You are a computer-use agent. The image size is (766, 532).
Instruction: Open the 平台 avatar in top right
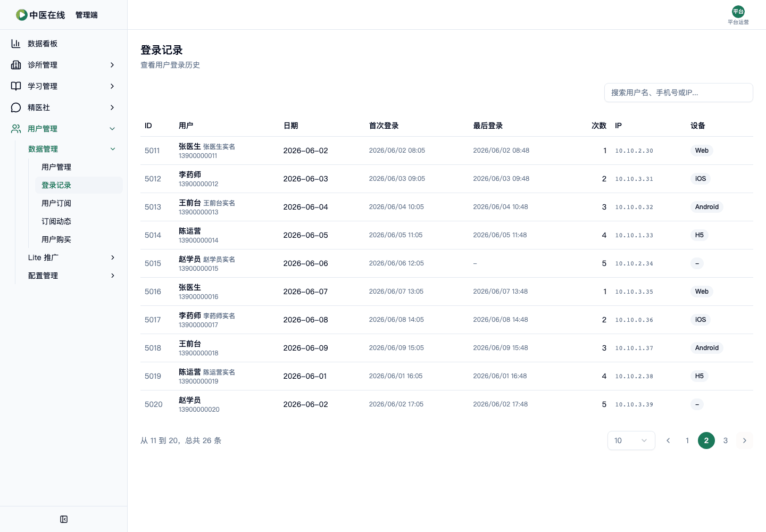[x=738, y=12]
